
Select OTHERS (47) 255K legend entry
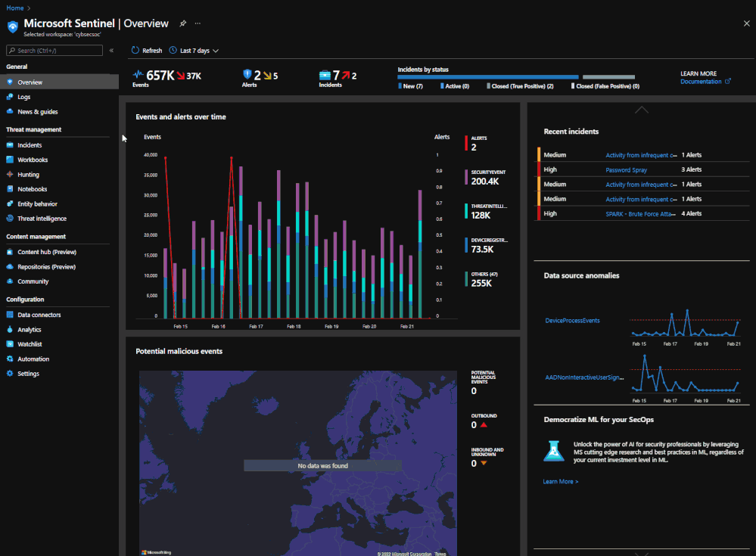pos(482,279)
